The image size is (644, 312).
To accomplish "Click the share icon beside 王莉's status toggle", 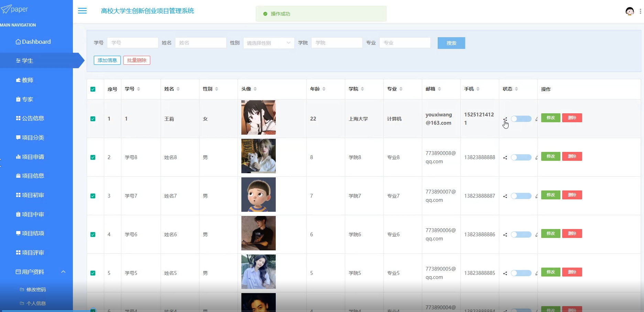I will (x=505, y=119).
